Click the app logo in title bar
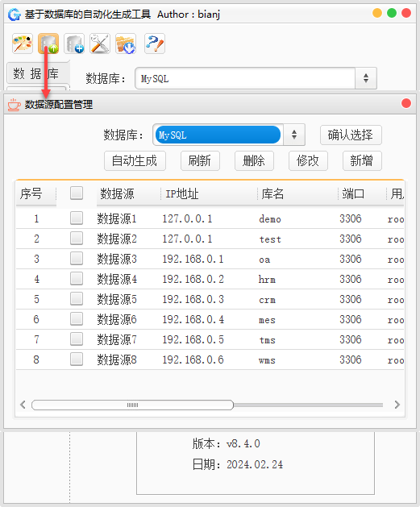 point(15,15)
